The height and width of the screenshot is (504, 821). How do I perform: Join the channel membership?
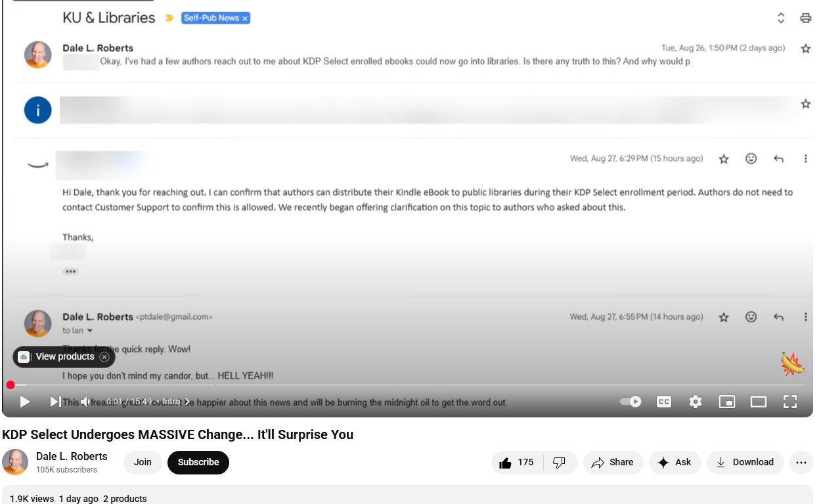143,463
